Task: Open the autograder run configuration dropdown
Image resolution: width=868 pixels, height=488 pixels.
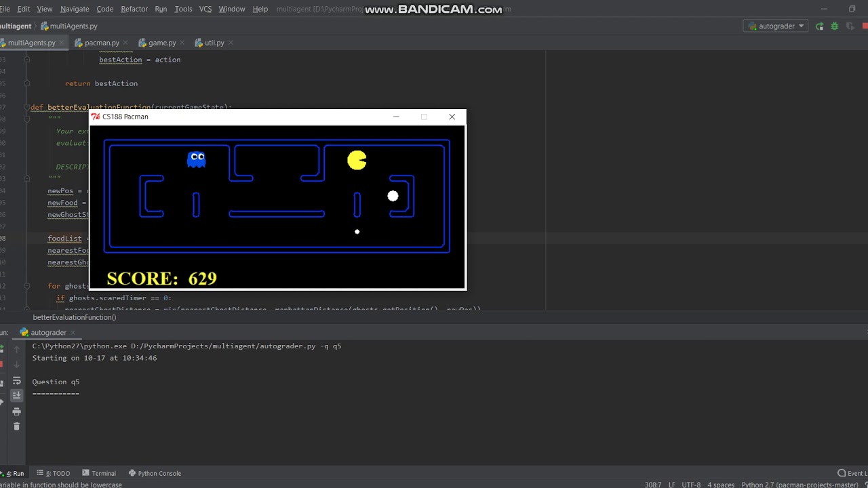Action: (776, 26)
